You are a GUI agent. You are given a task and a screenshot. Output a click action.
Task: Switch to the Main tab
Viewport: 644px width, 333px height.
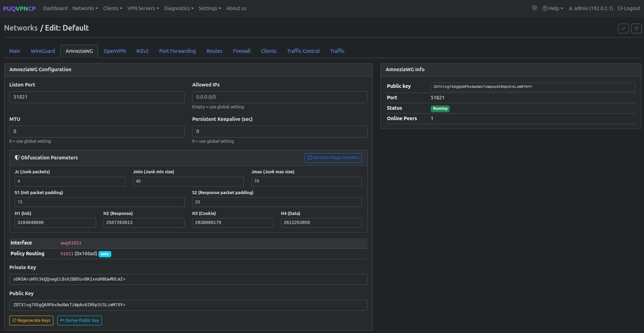coord(15,51)
